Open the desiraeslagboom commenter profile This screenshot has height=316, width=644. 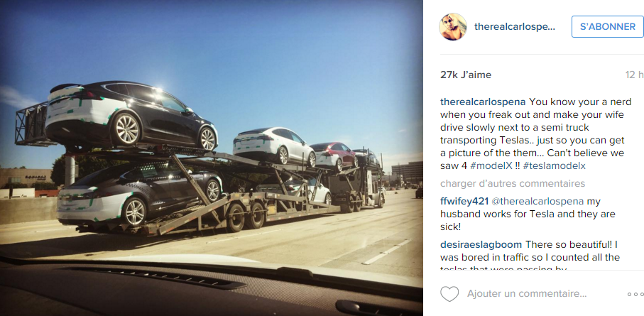[481, 245]
